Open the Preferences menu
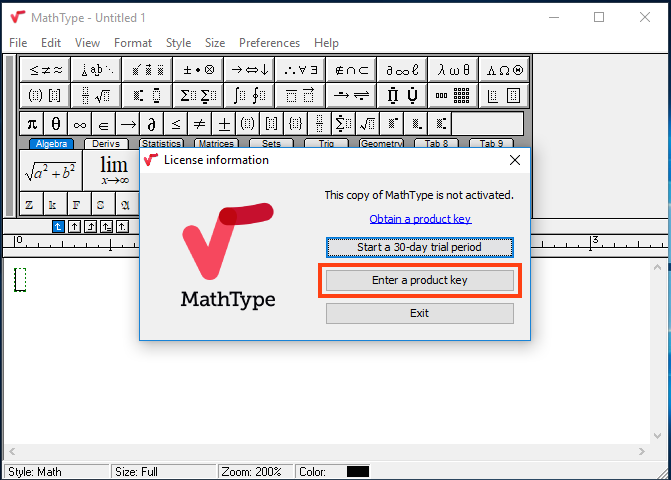The width and height of the screenshot is (671, 480). click(x=269, y=43)
